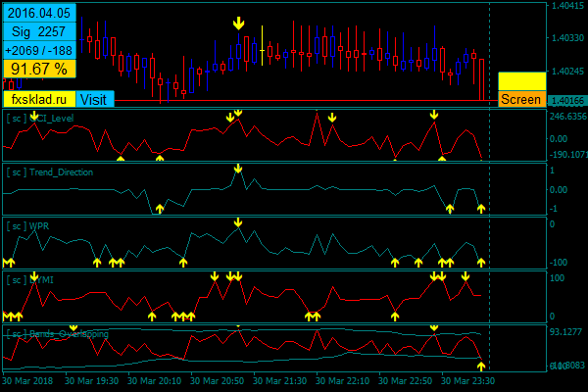Select the [ sc ] CCI_Level indicator label
Screen dimensions: 588x392
tap(40, 119)
